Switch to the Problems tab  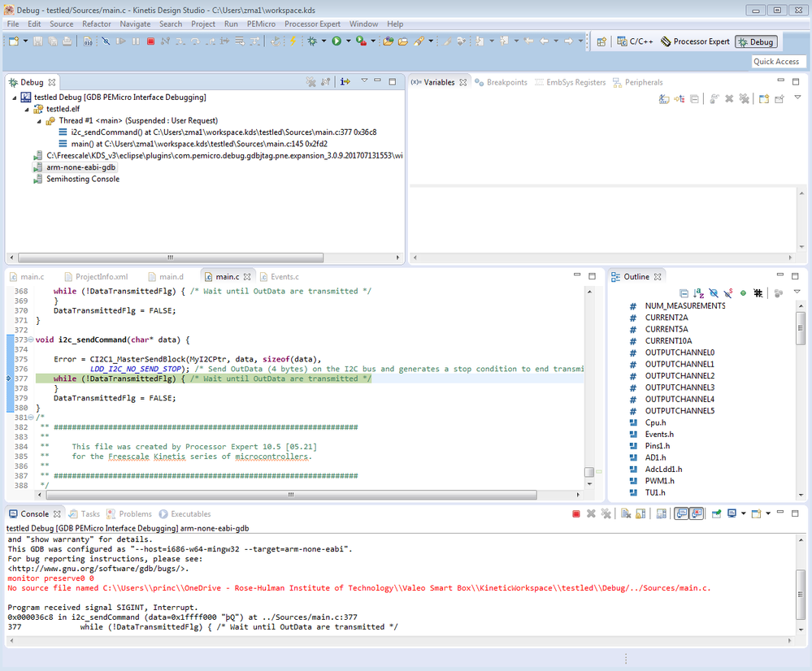click(129, 514)
